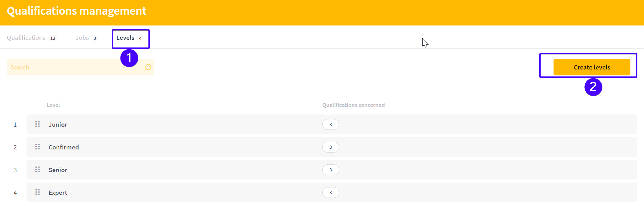Open the Jobs tab
This screenshot has height=207, width=644.
[86, 38]
